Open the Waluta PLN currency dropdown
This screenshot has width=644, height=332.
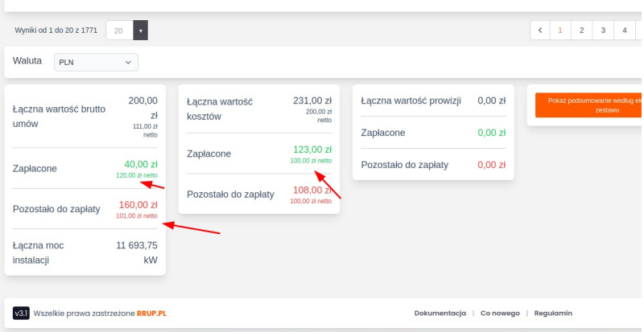(96, 62)
